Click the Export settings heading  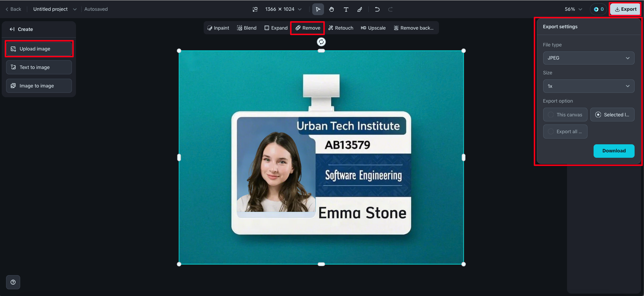pos(560,27)
